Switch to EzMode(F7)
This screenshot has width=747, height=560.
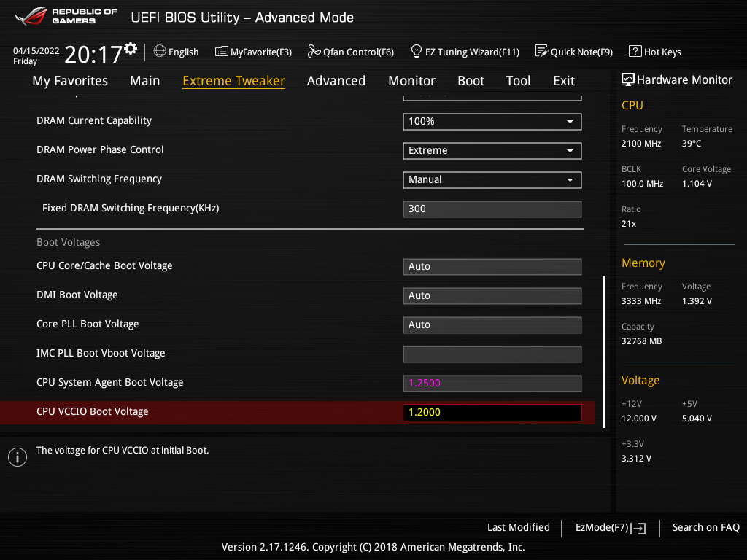[x=611, y=528]
